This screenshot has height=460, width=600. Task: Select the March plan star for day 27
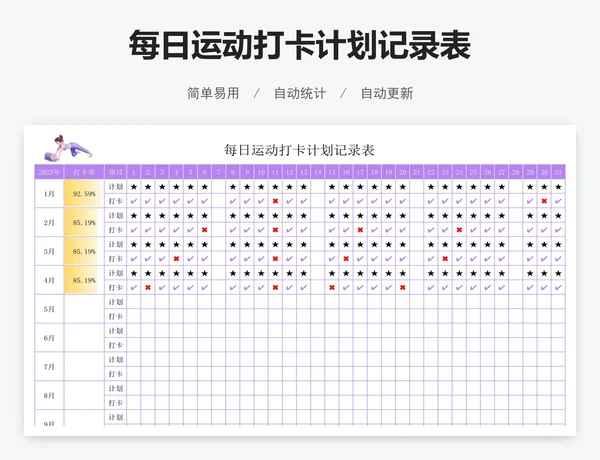point(502,245)
